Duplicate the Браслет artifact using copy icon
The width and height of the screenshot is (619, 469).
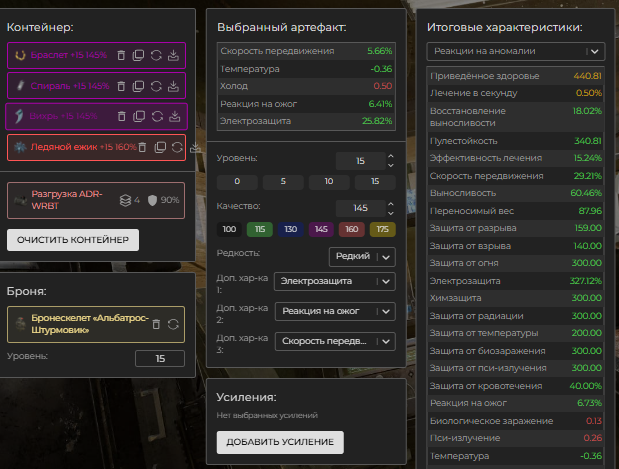pyautogui.click(x=139, y=56)
